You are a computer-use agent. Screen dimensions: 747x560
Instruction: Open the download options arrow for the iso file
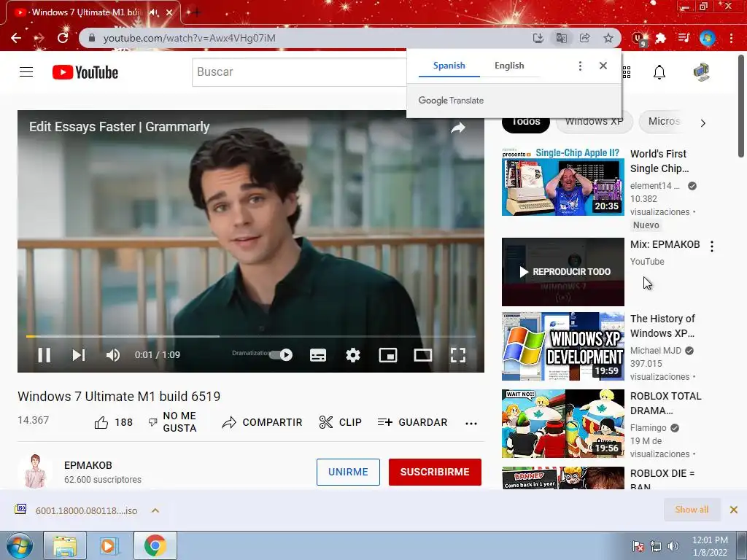click(x=155, y=510)
